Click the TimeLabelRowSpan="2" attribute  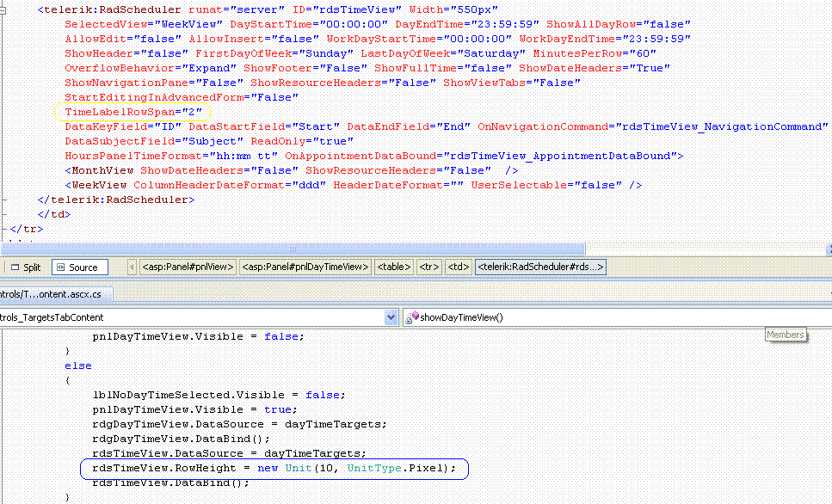pos(133,112)
